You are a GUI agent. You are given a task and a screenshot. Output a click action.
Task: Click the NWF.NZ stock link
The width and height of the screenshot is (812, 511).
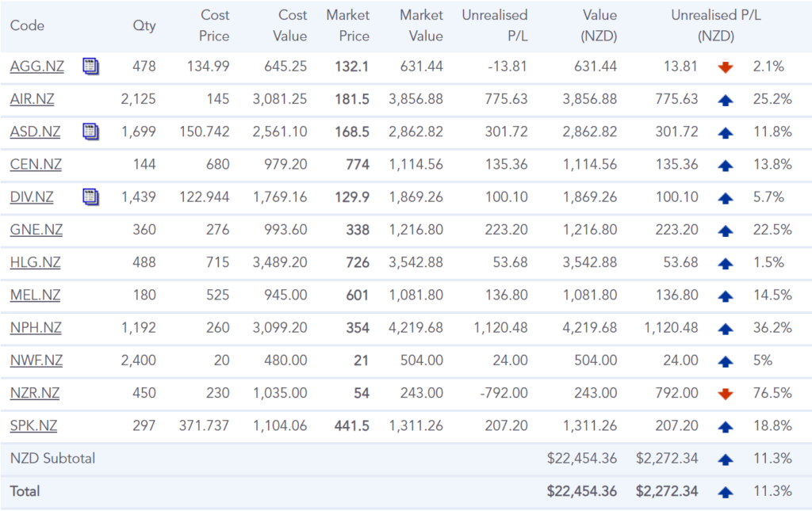coord(36,360)
